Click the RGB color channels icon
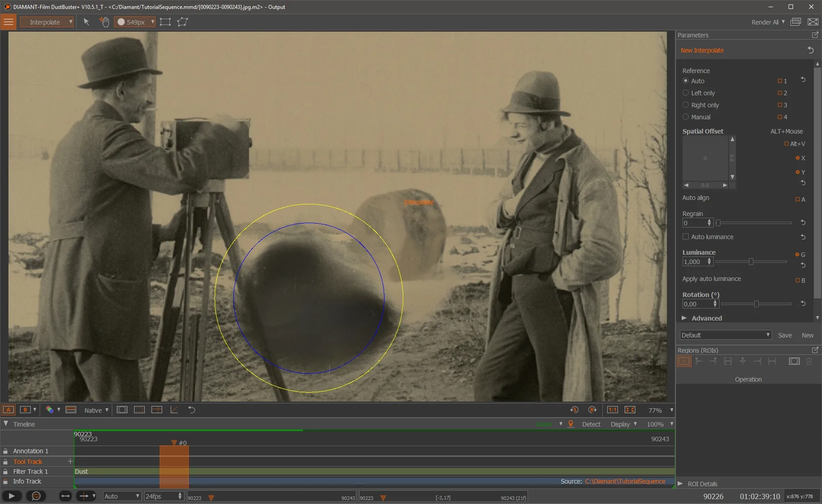Image resolution: width=822 pixels, height=504 pixels. [50, 410]
